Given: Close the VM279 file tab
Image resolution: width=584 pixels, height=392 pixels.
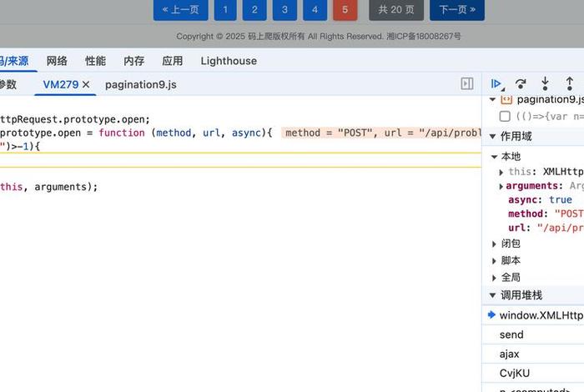Looking at the screenshot, I should pos(86,84).
